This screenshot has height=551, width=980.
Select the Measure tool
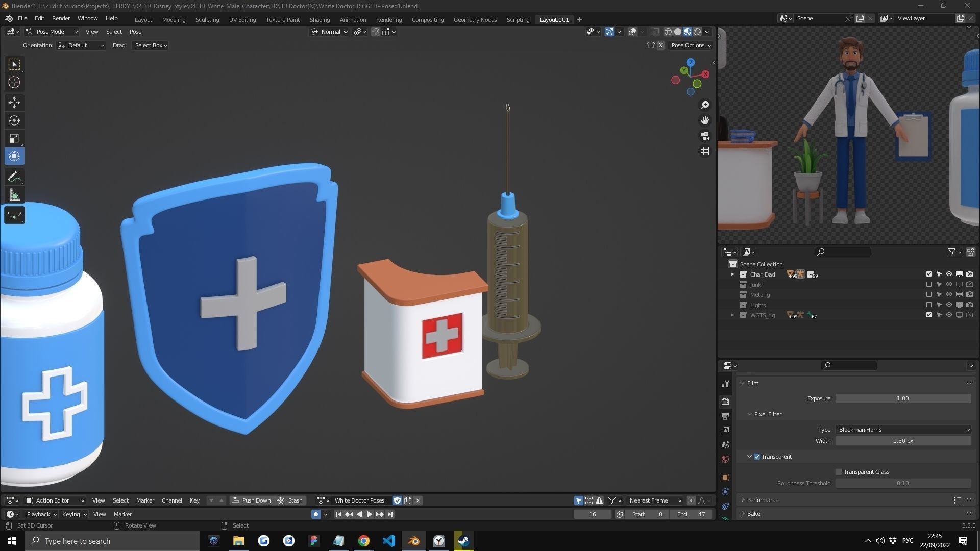14,195
